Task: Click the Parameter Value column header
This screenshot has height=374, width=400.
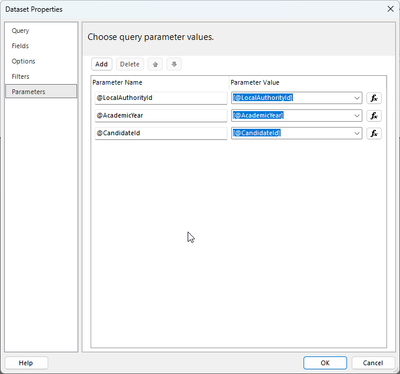Action: click(x=255, y=83)
